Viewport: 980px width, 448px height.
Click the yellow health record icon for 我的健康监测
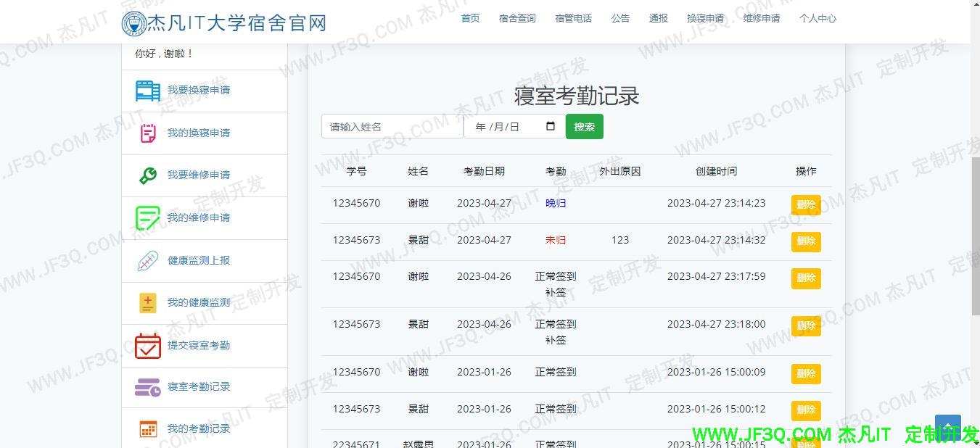(x=148, y=303)
